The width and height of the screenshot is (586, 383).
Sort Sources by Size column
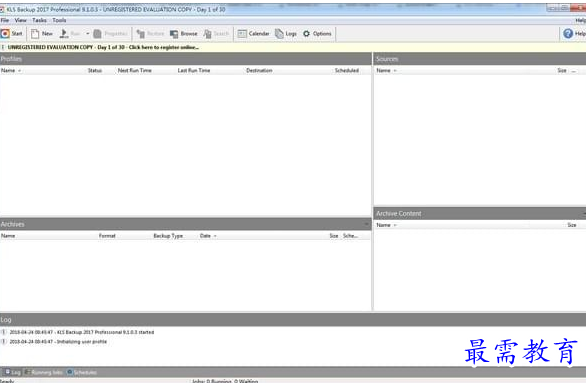pos(562,70)
